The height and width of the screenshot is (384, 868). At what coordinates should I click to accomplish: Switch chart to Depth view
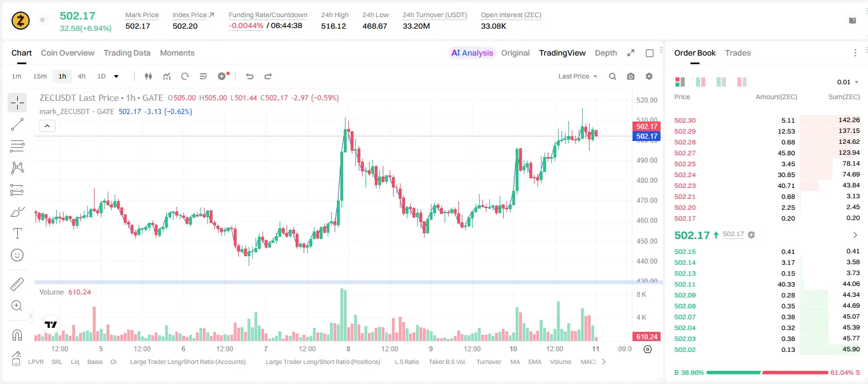[x=606, y=53]
